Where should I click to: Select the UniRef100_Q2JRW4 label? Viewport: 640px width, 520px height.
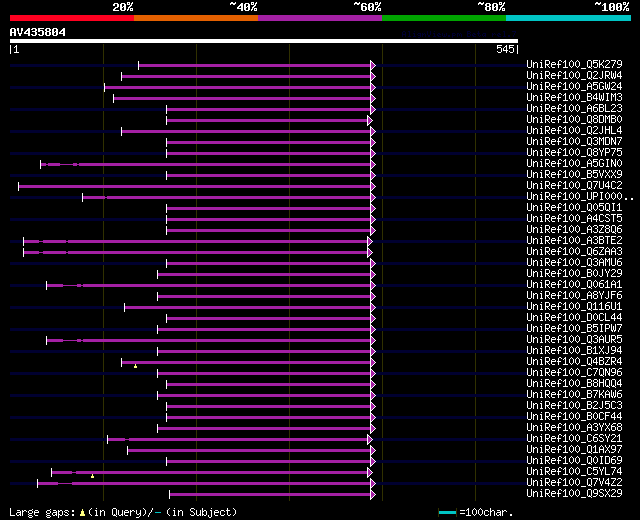click(574, 76)
